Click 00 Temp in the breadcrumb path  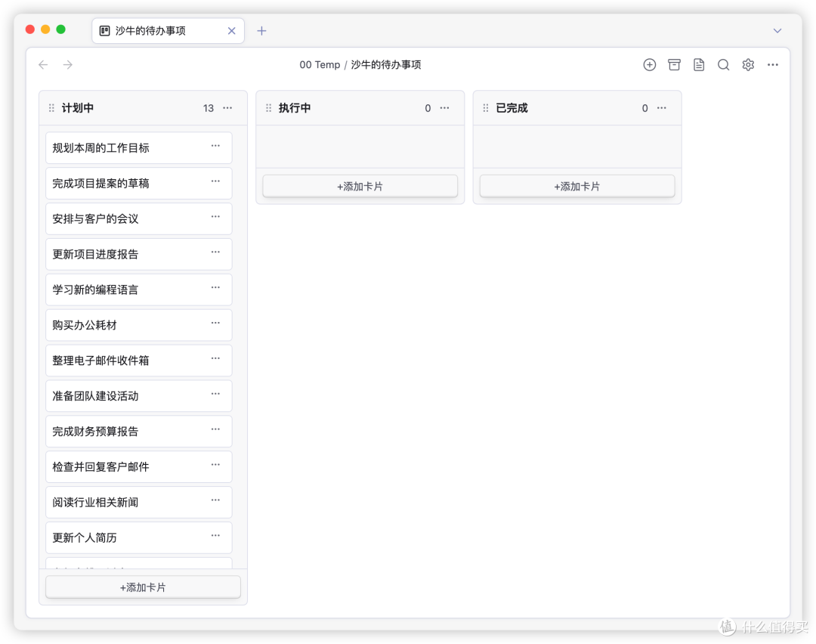(x=320, y=65)
